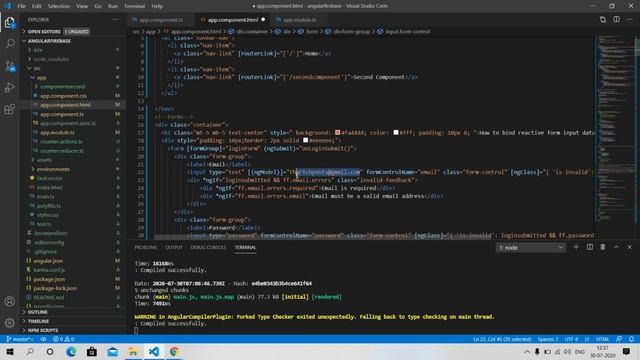This screenshot has width=640, height=360.
Task: Click Spaces: 2 indentation in status bar
Action: [548, 339]
